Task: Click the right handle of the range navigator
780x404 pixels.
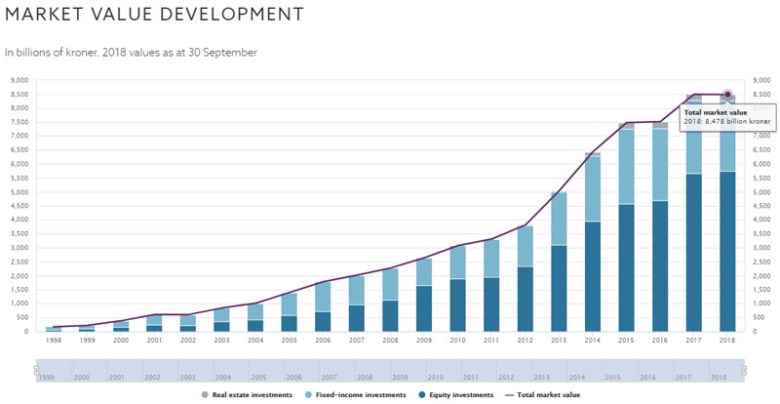Action: pyautogui.click(x=742, y=369)
